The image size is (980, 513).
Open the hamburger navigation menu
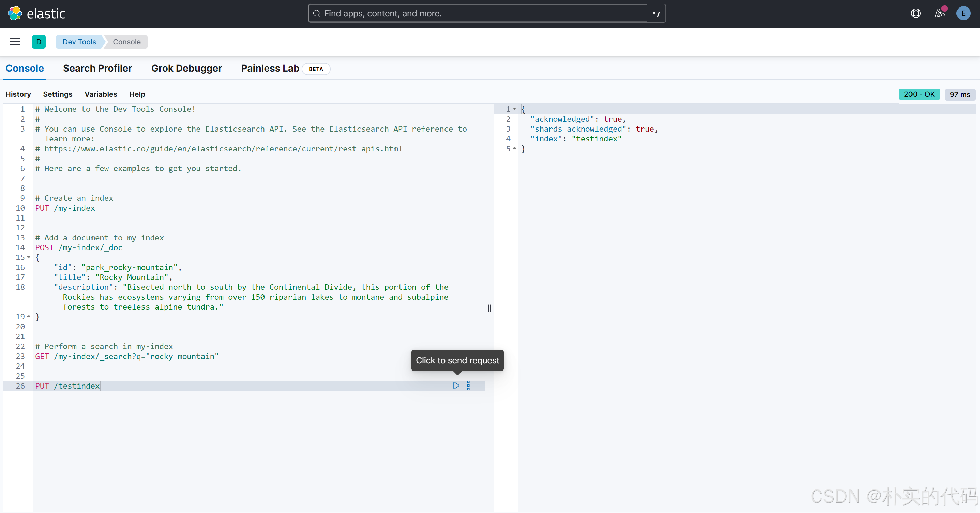coord(15,42)
